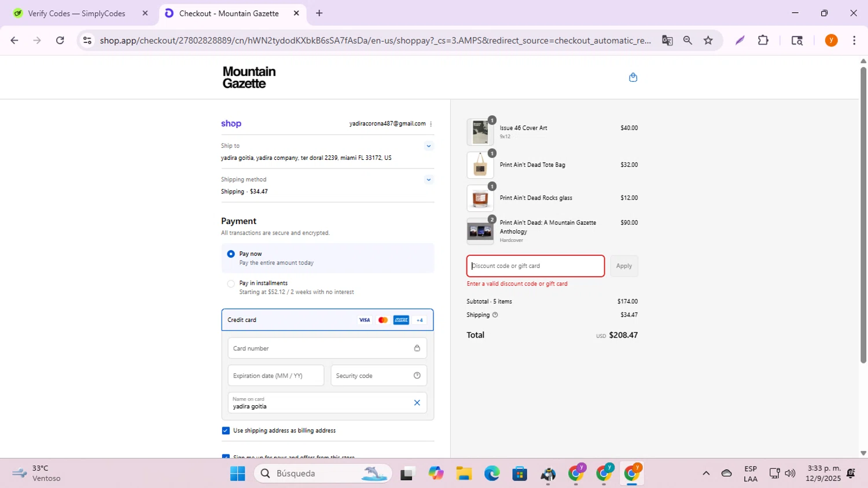Open account options next to email
Screen dimensions: 868x488
click(431, 124)
